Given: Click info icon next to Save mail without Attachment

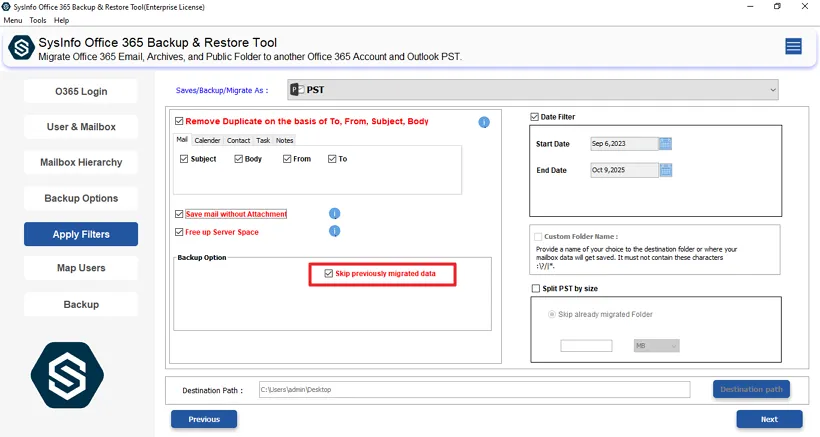Looking at the screenshot, I should [335, 214].
